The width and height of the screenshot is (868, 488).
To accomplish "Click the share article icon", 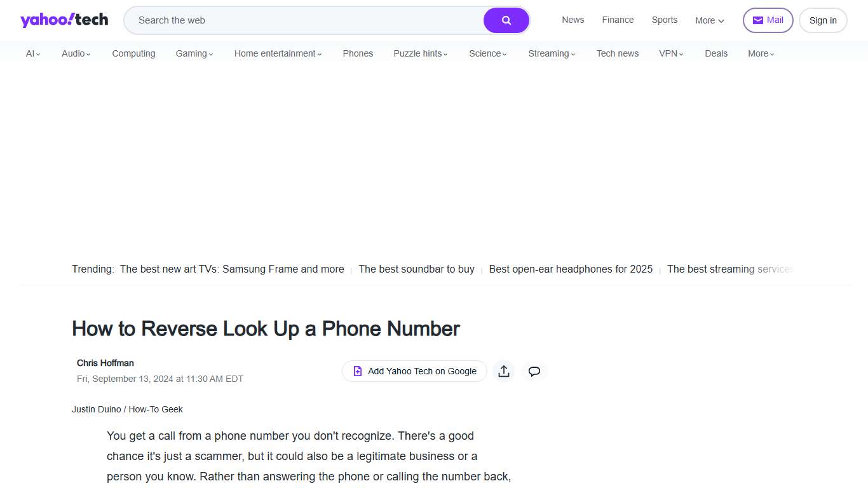I will [x=503, y=371].
